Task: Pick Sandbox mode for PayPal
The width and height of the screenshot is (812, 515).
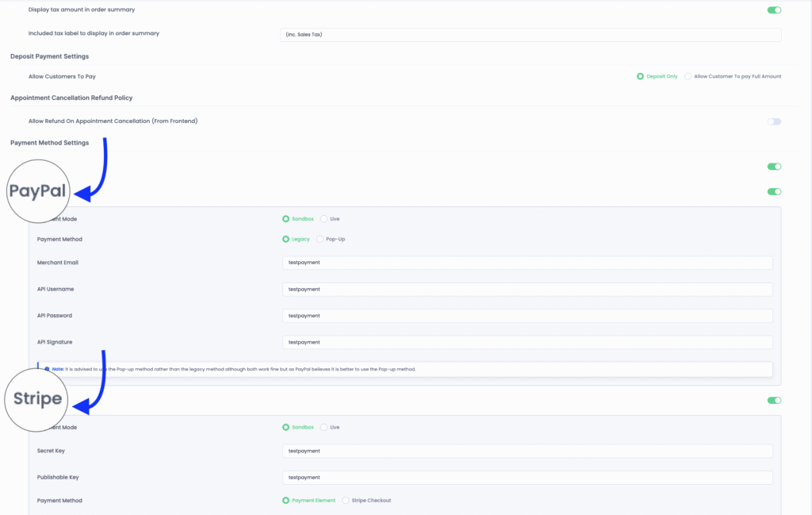Action: (x=286, y=218)
